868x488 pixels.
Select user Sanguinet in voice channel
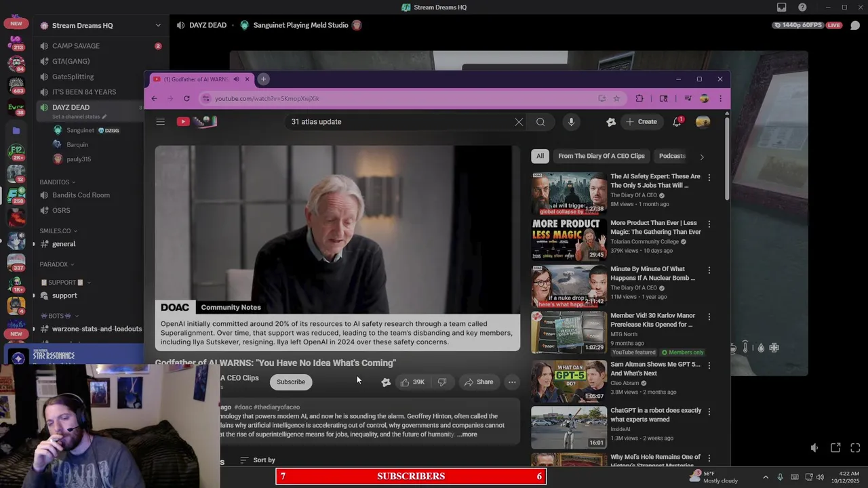point(81,130)
